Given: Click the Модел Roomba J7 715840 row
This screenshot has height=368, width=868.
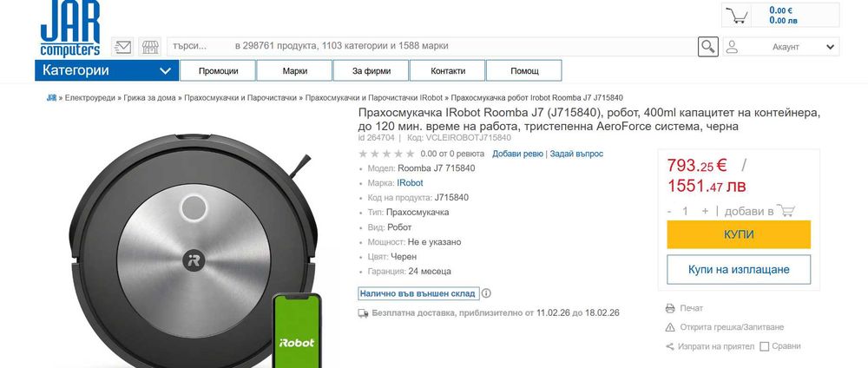Looking at the screenshot, I should 421,168.
